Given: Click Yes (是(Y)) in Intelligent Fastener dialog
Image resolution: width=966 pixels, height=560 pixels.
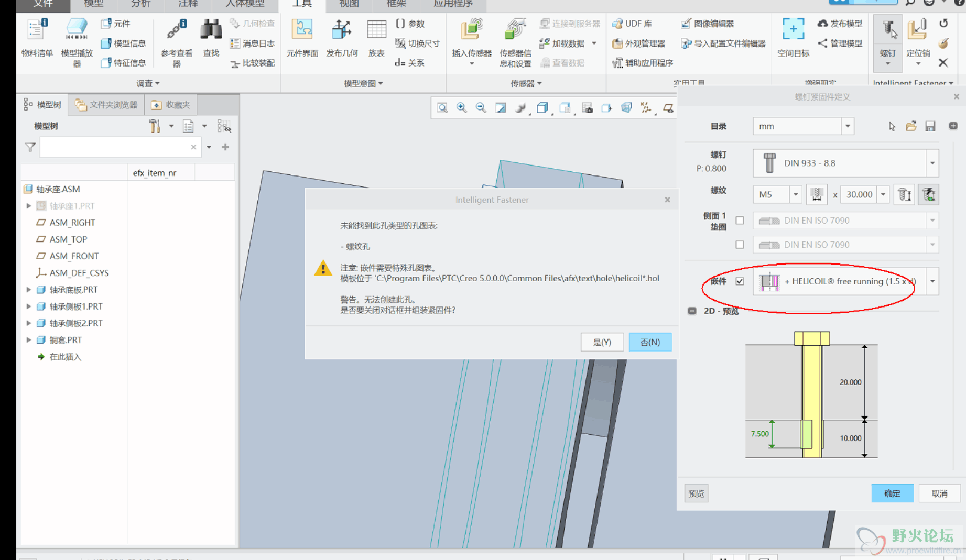Looking at the screenshot, I should pos(602,342).
